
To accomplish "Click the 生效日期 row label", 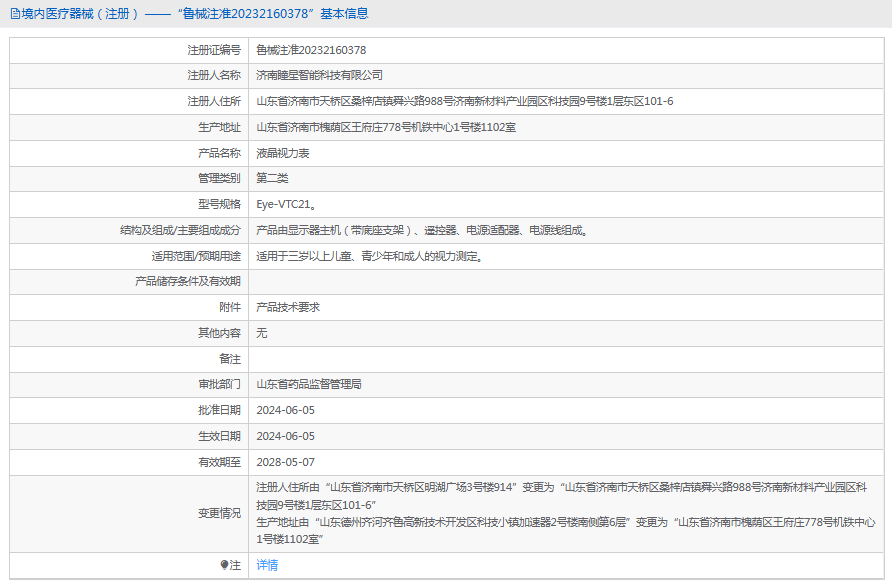I will tap(219, 436).
